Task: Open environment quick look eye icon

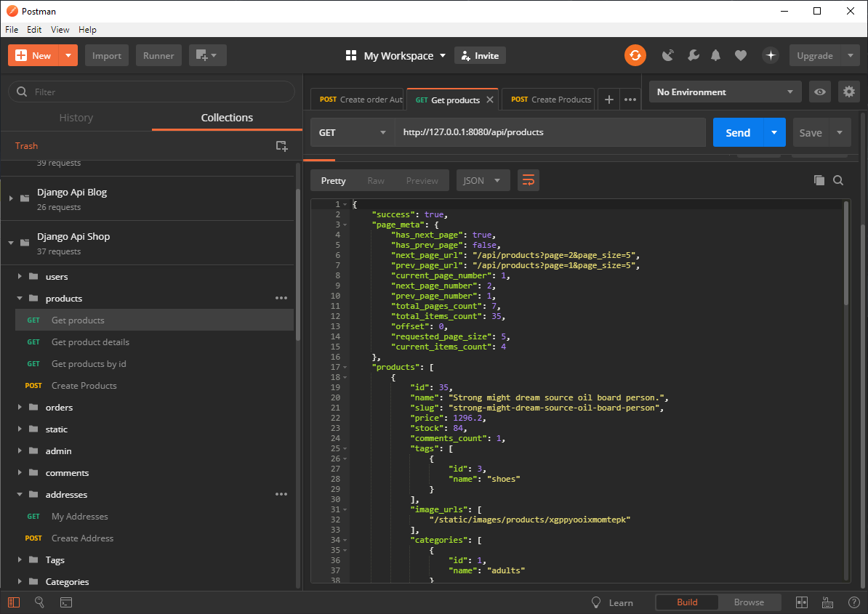Action: click(x=820, y=92)
